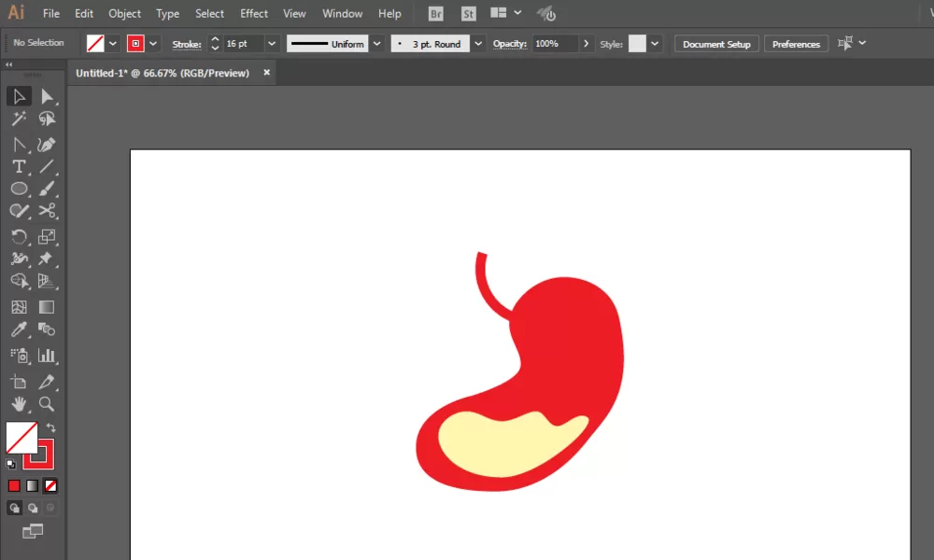
Task: Select the Blend tool
Action: (47, 329)
